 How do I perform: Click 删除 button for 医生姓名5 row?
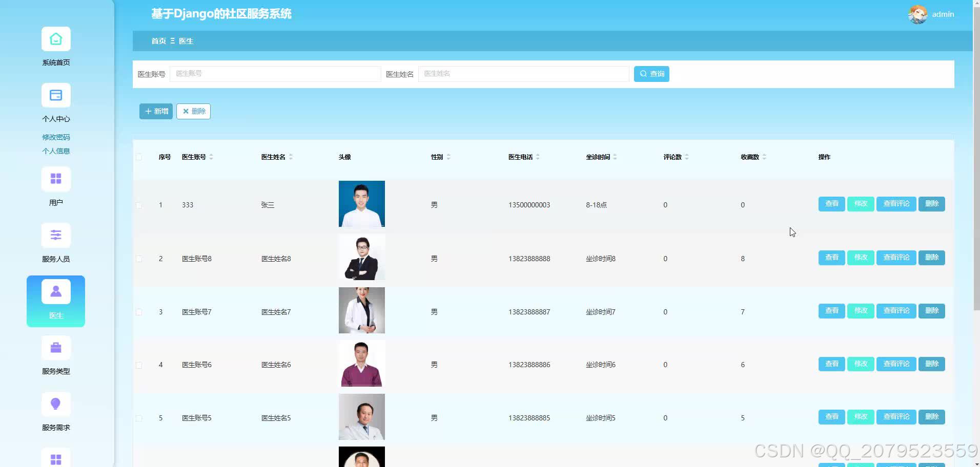tap(931, 417)
